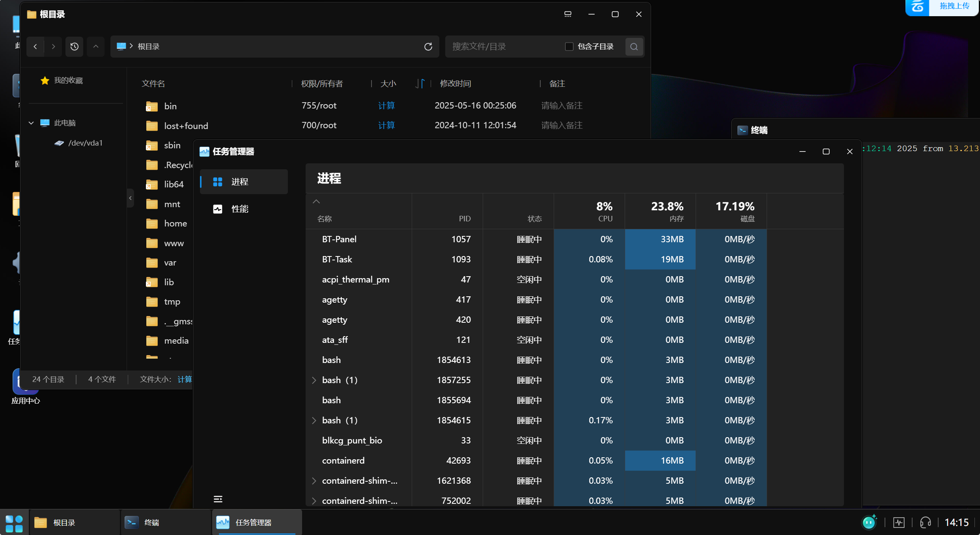Refresh the root directory listing
The width and height of the screenshot is (980, 535).
pyautogui.click(x=428, y=47)
